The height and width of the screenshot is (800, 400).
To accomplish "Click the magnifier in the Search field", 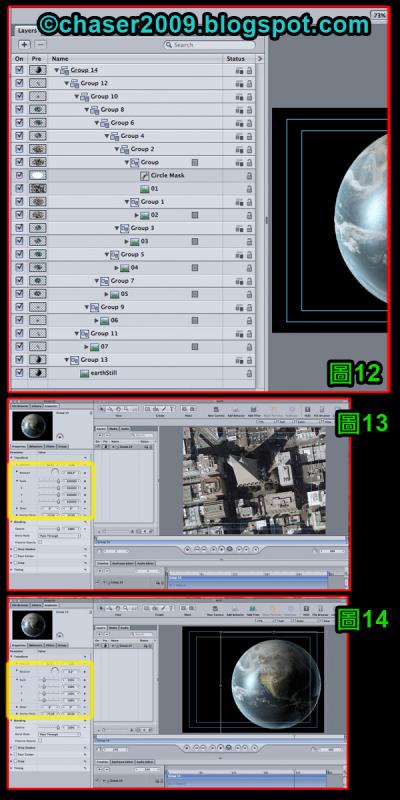I will point(168,45).
